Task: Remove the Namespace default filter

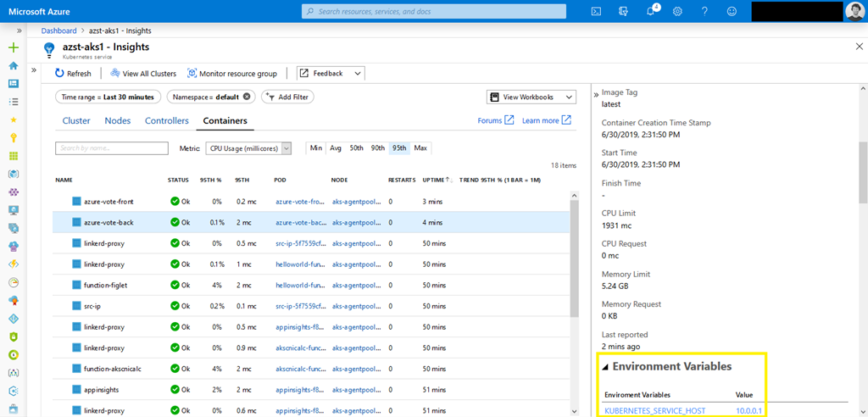Action: click(x=247, y=97)
